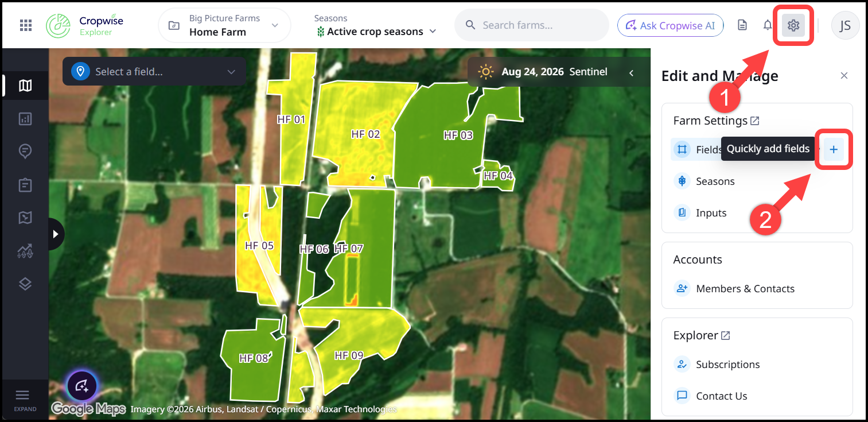Viewport: 868px width, 422px height.
Task: Open the trends analytics sidebar icon
Action: tap(25, 251)
